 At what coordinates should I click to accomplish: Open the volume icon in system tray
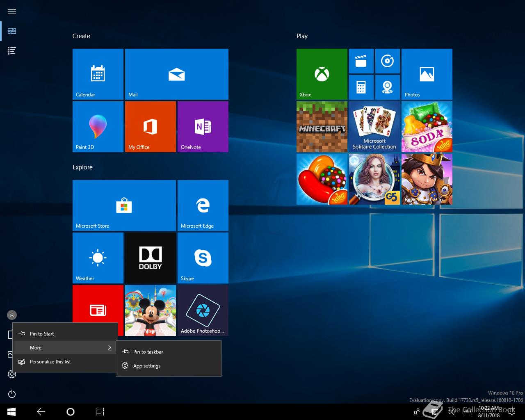(x=451, y=412)
